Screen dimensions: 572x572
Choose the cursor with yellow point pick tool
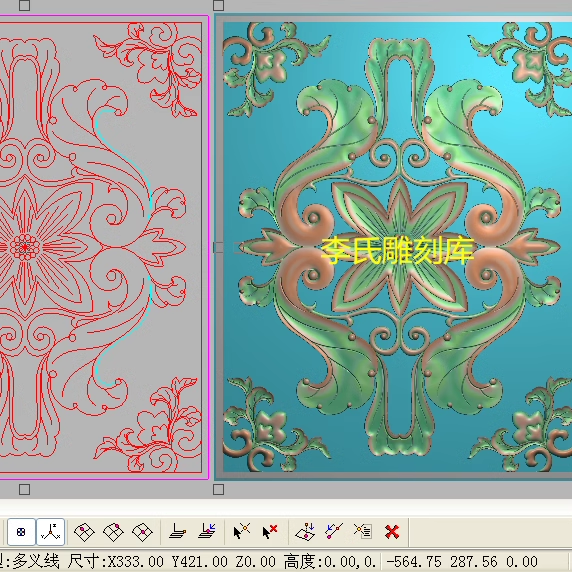point(241,532)
